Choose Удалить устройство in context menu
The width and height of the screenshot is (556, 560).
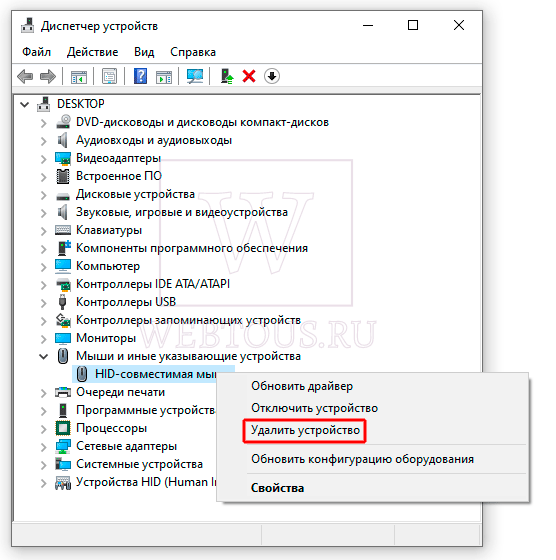305,430
